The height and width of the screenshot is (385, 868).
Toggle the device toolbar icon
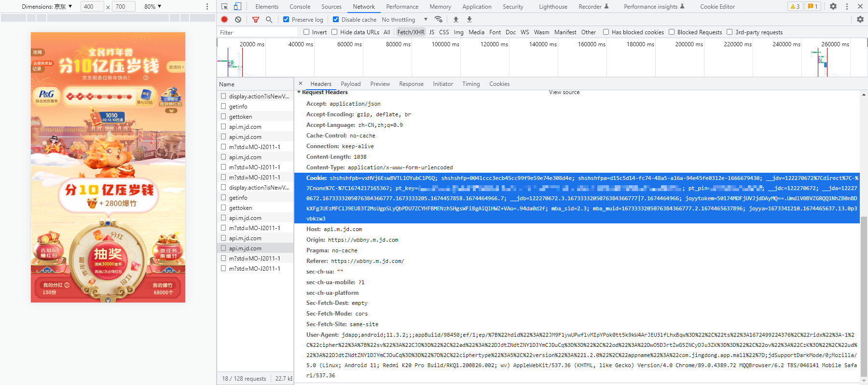click(237, 6)
